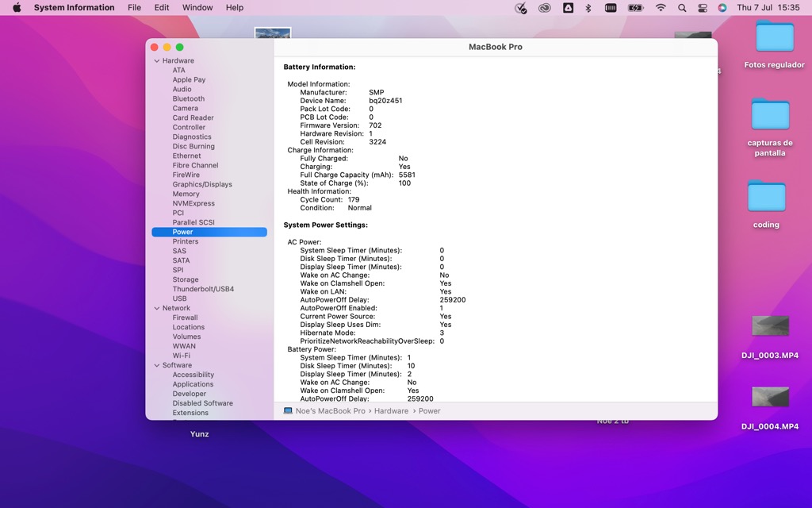The height and width of the screenshot is (508, 812).
Task: Click Hardware in the bottom path bar
Action: (391, 411)
